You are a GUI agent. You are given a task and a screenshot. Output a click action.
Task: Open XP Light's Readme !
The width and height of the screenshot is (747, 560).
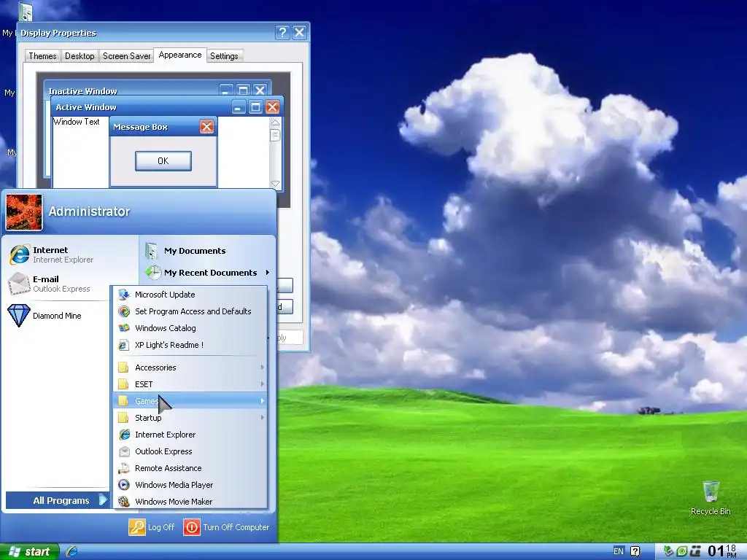[190, 345]
